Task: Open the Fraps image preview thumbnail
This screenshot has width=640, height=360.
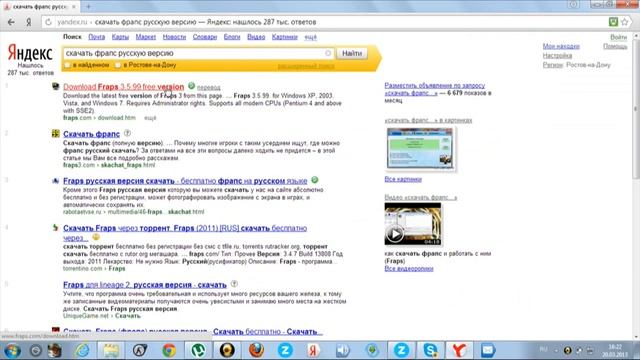Action: tap(420, 148)
